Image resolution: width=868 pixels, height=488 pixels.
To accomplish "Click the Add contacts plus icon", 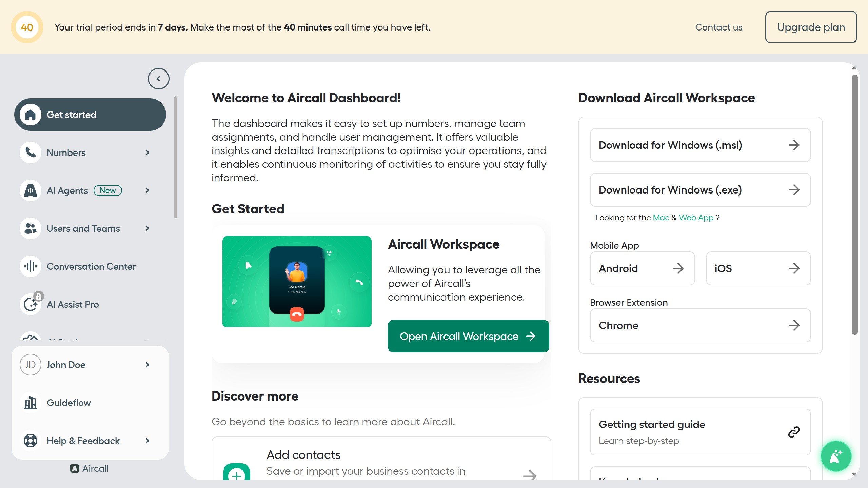I will click(237, 472).
